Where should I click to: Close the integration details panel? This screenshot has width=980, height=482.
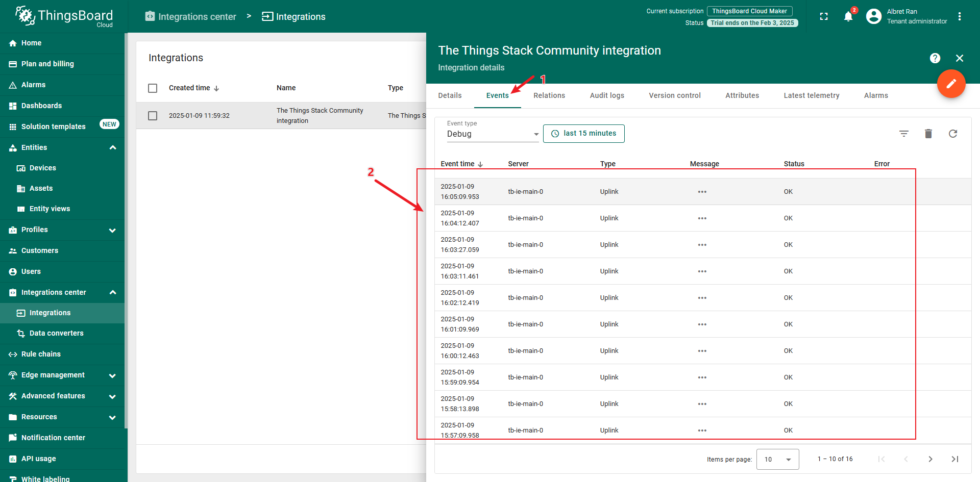click(960, 58)
